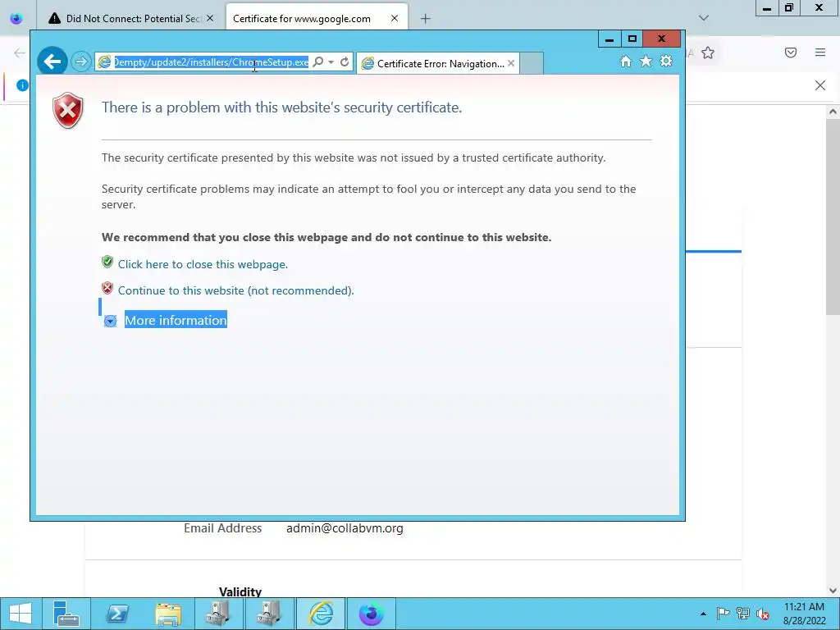Click the Firefox back arrow behind IE window
Screen dimensions: 840x630
(20, 53)
